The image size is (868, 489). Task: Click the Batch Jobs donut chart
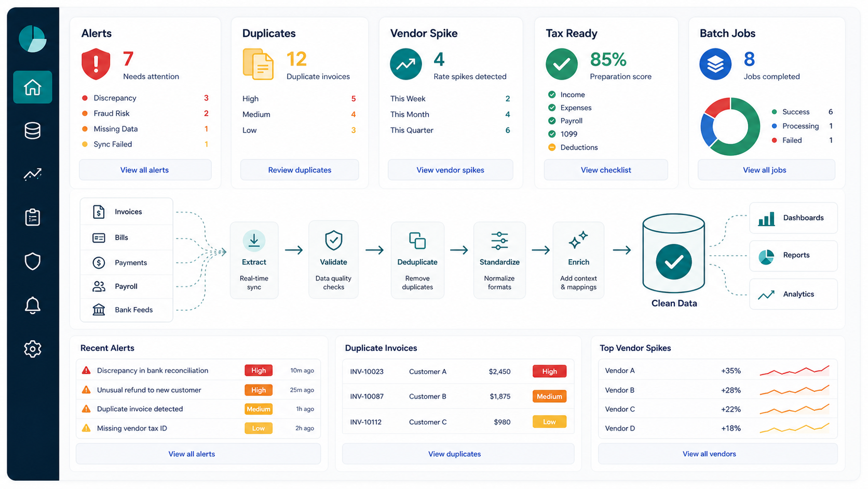pos(730,126)
